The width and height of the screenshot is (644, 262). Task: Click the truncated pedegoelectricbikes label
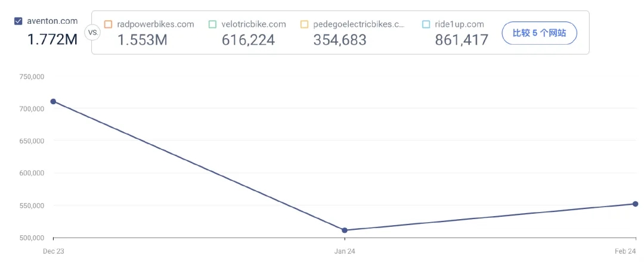pos(359,24)
